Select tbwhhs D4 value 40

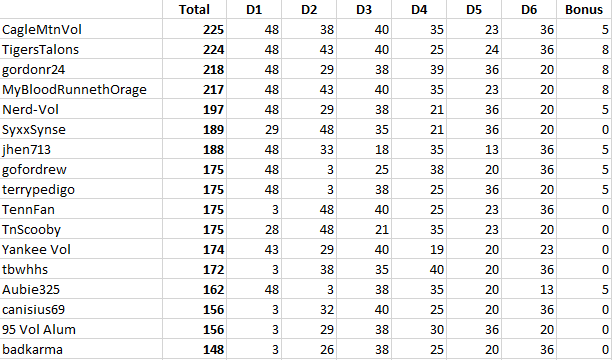tap(419, 269)
